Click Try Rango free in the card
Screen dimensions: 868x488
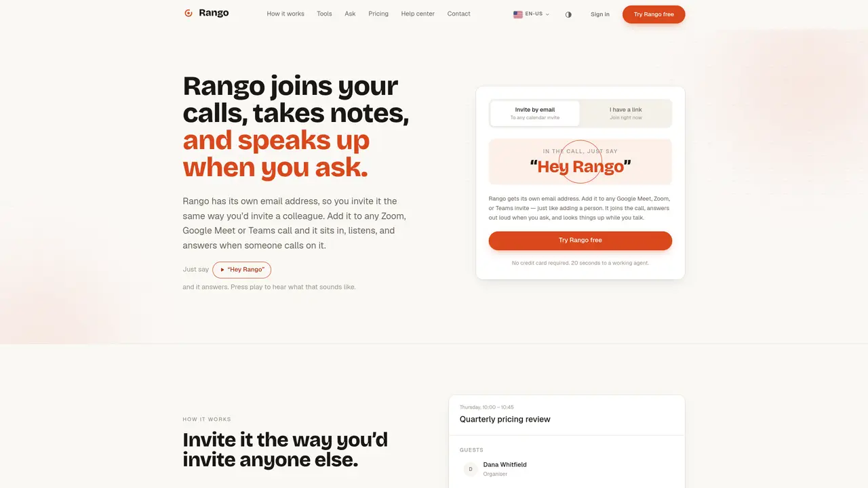click(x=580, y=240)
